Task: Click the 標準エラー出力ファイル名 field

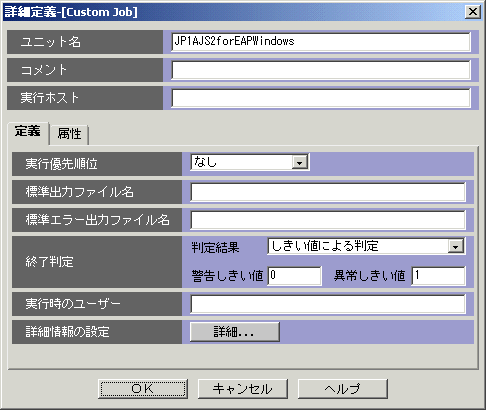Action: tap(328, 220)
